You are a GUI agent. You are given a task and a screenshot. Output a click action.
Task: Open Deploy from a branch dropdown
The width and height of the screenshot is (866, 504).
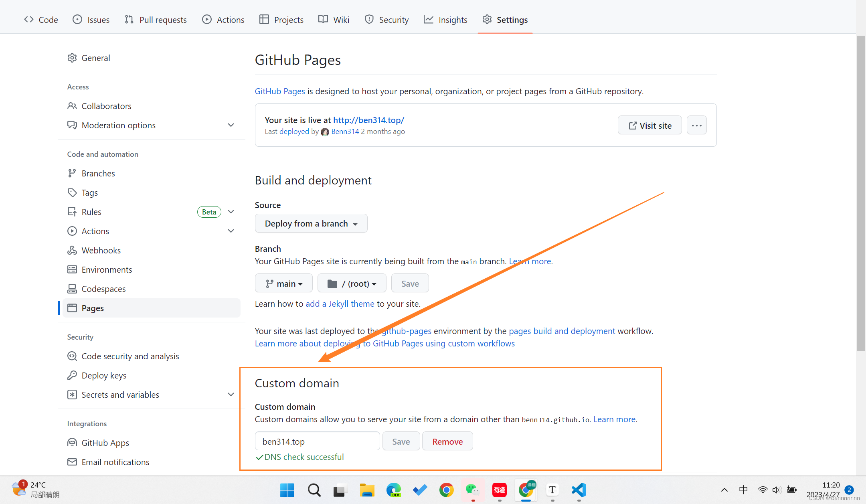[311, 223]
